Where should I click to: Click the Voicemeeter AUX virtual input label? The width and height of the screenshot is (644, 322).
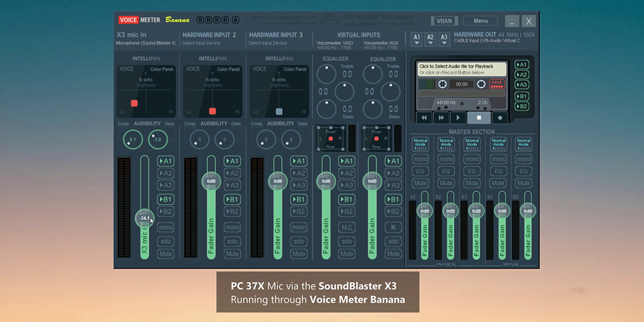[381, 44]
